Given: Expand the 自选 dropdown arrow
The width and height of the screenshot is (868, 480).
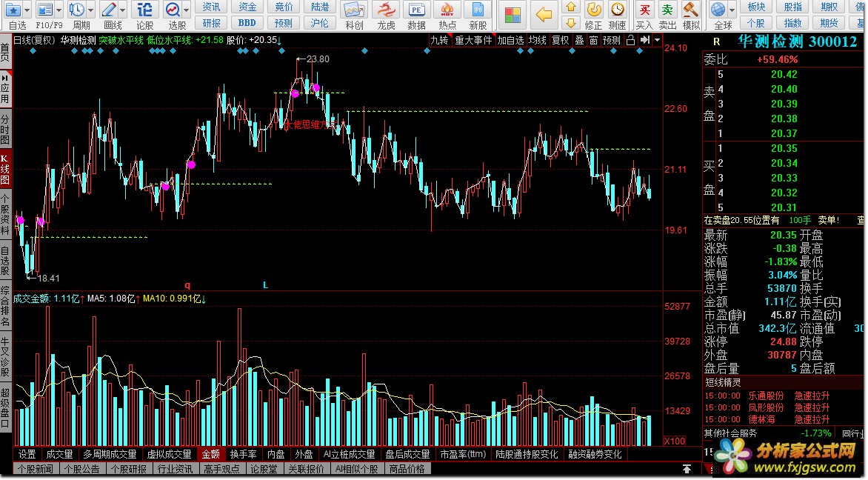Looking at the screenshot, I should [27, 10].
